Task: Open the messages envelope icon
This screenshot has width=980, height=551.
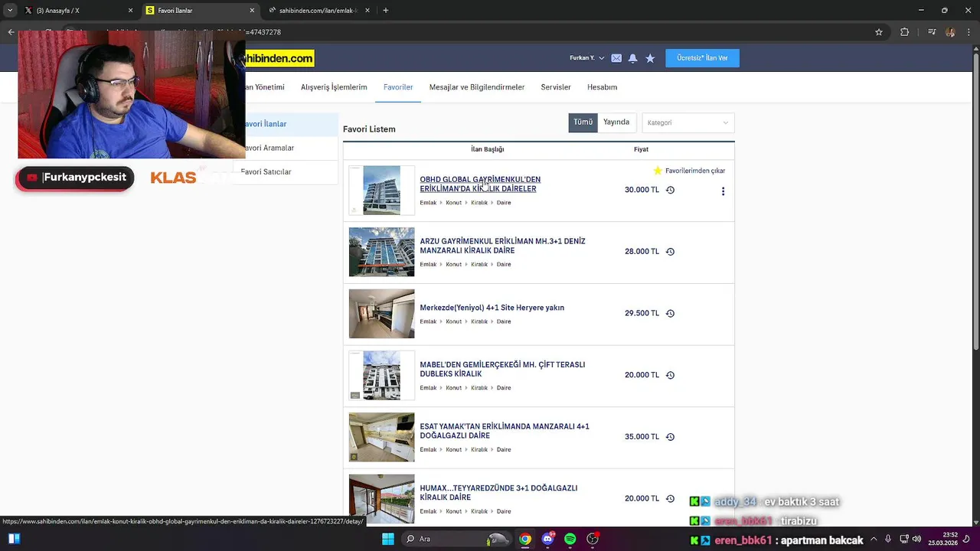Action: click(x=616, y=58)
